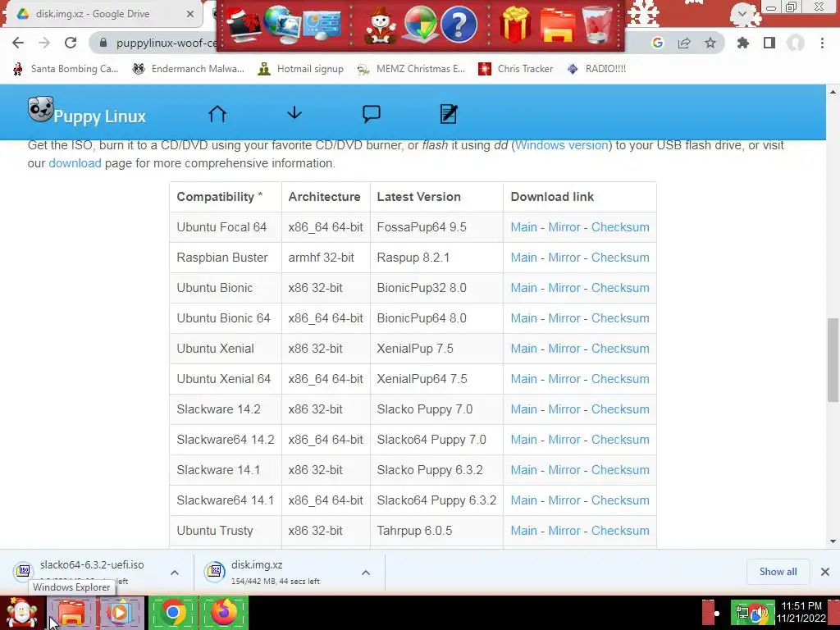Screen dimensions: 840x630
Task: Expand options for disk.img.xz download
Action: [x=365, y=573]
